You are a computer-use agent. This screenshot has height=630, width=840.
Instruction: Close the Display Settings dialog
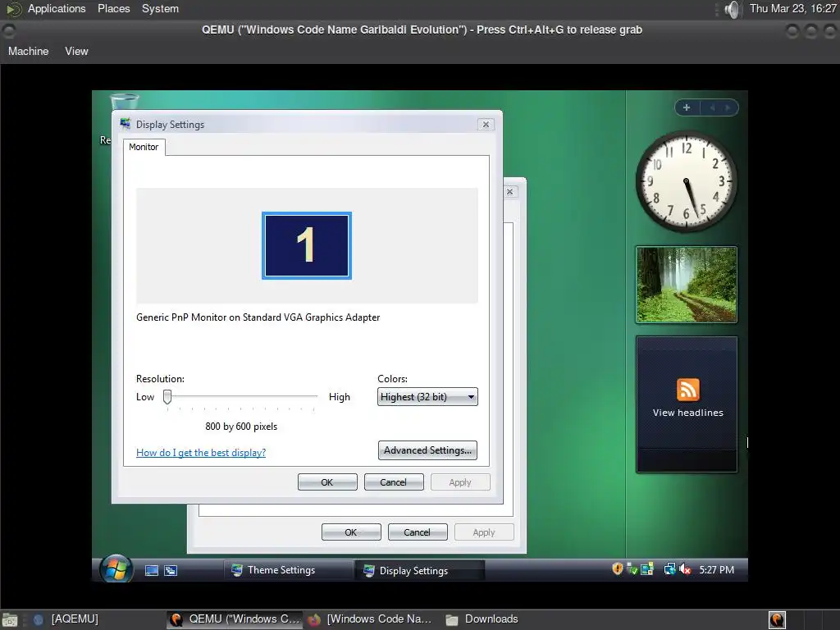tap(486, 125)
